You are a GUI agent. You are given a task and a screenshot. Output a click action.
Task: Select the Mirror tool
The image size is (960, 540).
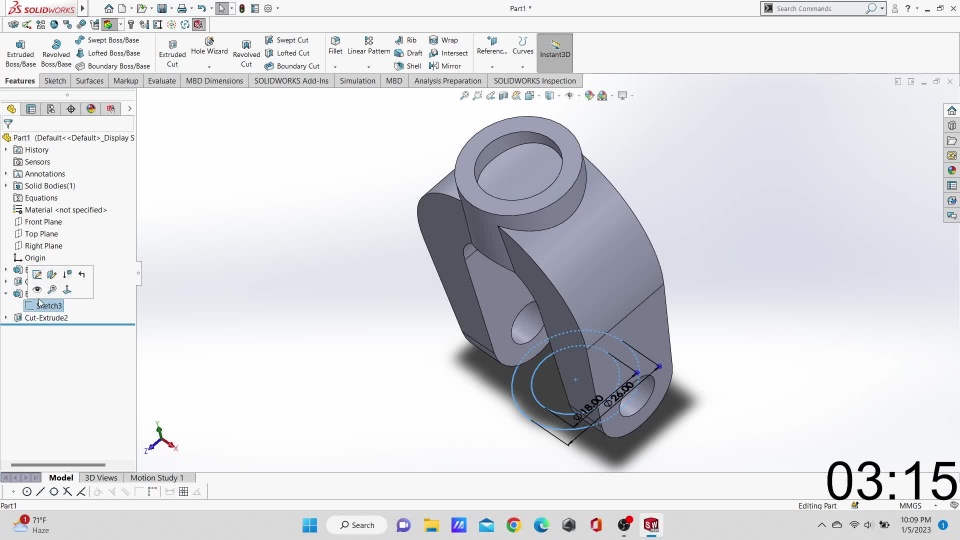445,66
